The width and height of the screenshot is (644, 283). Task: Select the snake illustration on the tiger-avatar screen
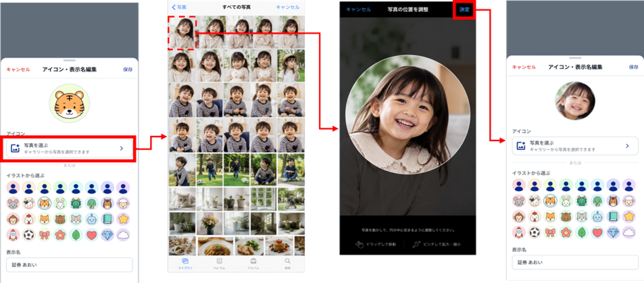coord(92,203)
